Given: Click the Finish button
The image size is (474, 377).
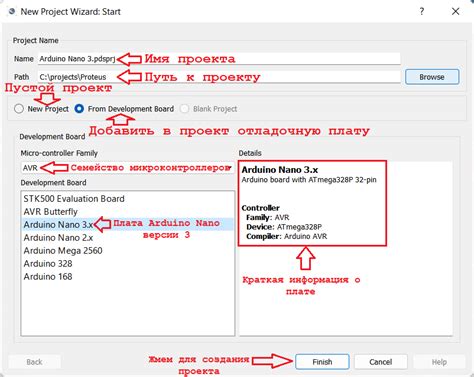Looking at the screenshot, I should click(x=322, y=362).
